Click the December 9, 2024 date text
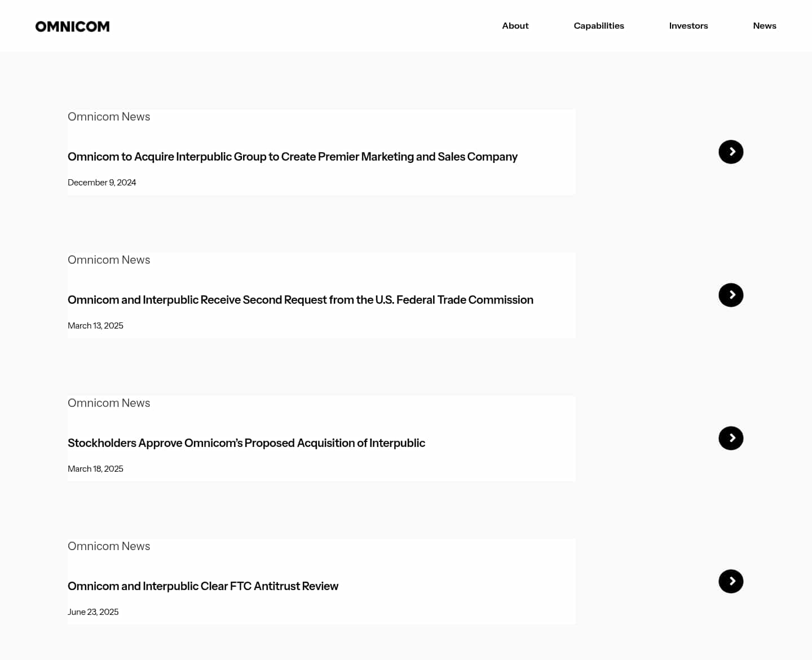Viewport: 812px width, 660px height. 102,182
